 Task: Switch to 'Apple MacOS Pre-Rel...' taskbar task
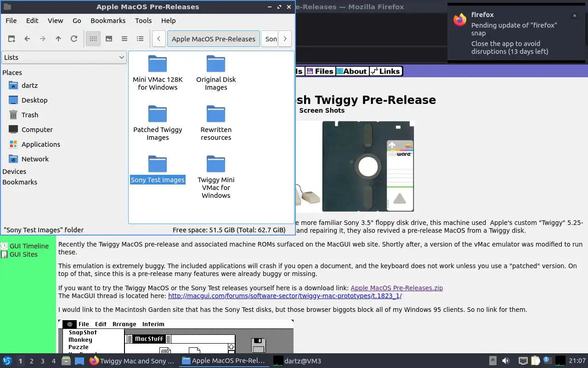coord(224,361)
